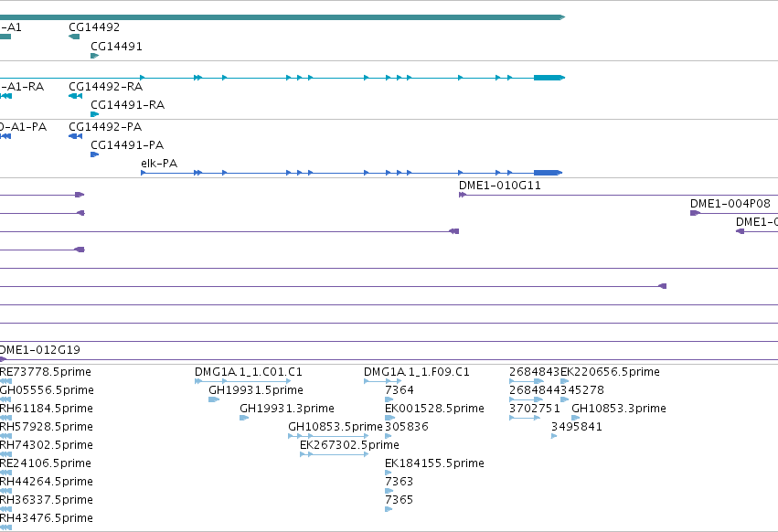Click the 7365 feature arrow glyph
Image resolution: width=778 pixels, height=532 pixels.
389,509
